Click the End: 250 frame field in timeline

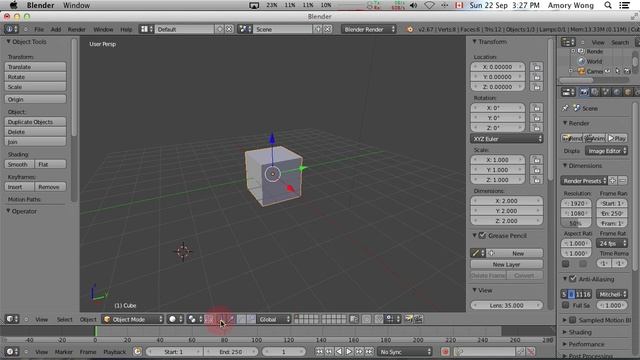(x=231, y=351)
